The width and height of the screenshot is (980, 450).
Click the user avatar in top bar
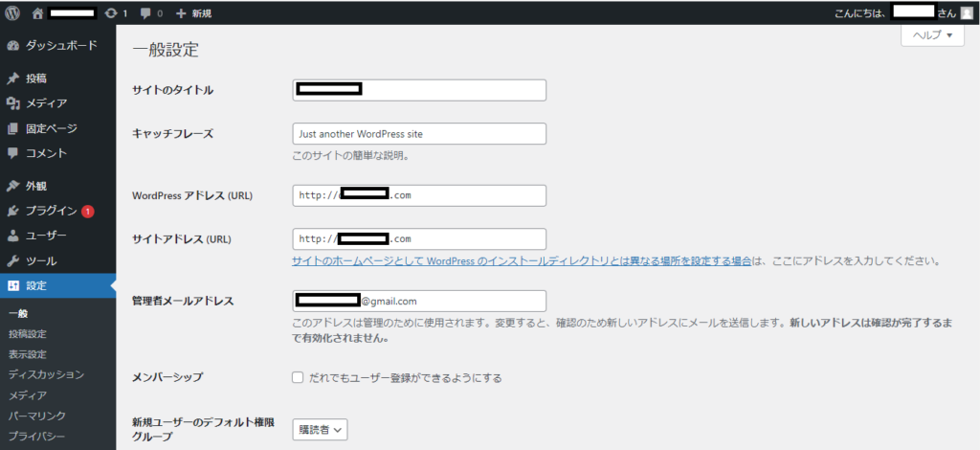click(x=967, y=12)
